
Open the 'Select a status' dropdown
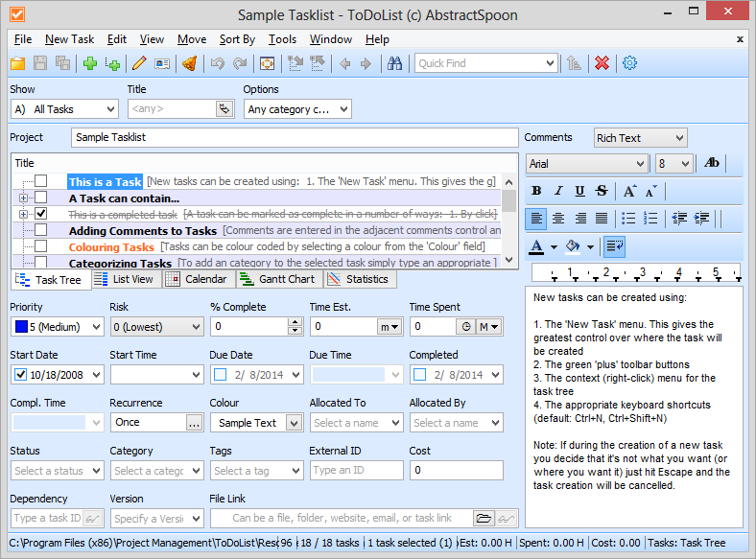click(x=96, y=471)
